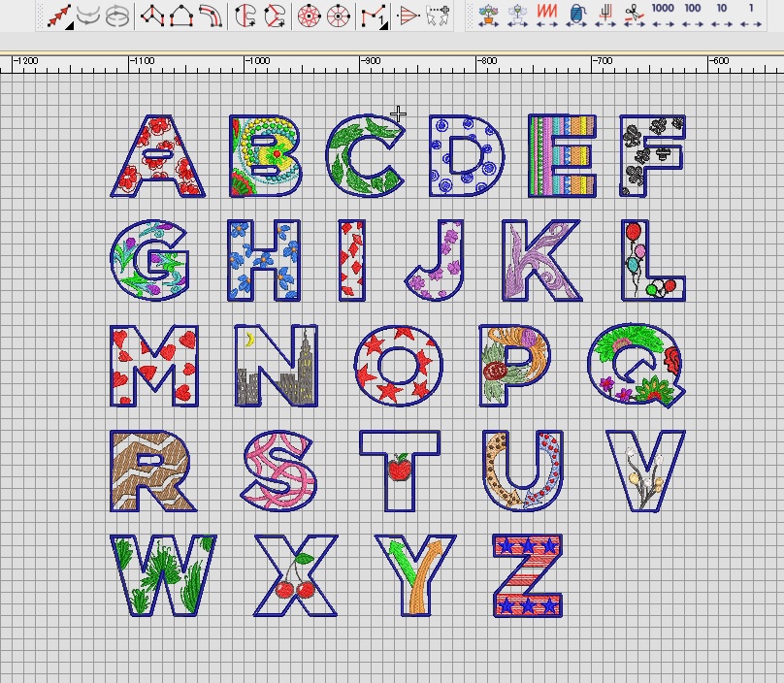
Task: Select the letter A with red flowers
Action: [x=157, y=156]
